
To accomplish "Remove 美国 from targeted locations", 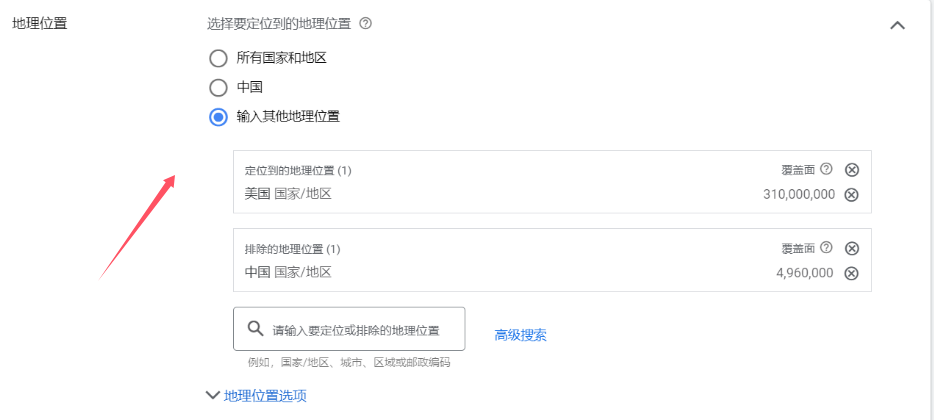I will point(851,194).
